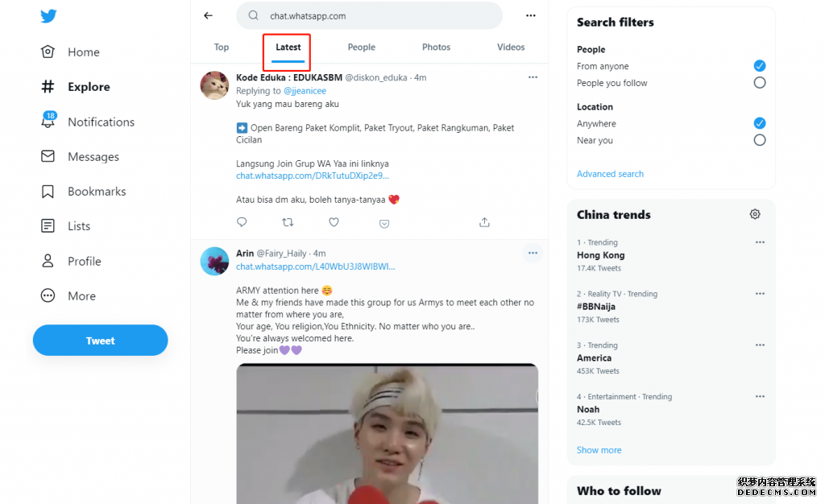Open Bookmarks in the sidebar
Viewport: 825px width, 504px height.
tap(97, 192)
